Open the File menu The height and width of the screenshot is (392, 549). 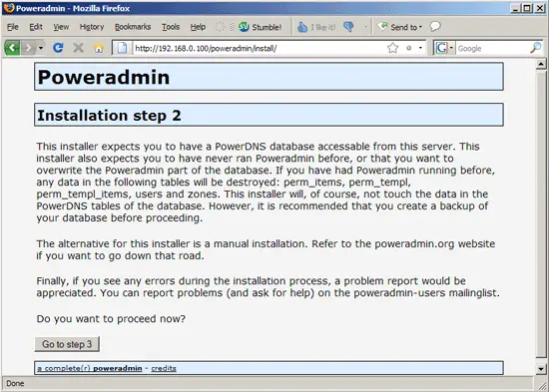pyautogui.click(x=13, y=27)
